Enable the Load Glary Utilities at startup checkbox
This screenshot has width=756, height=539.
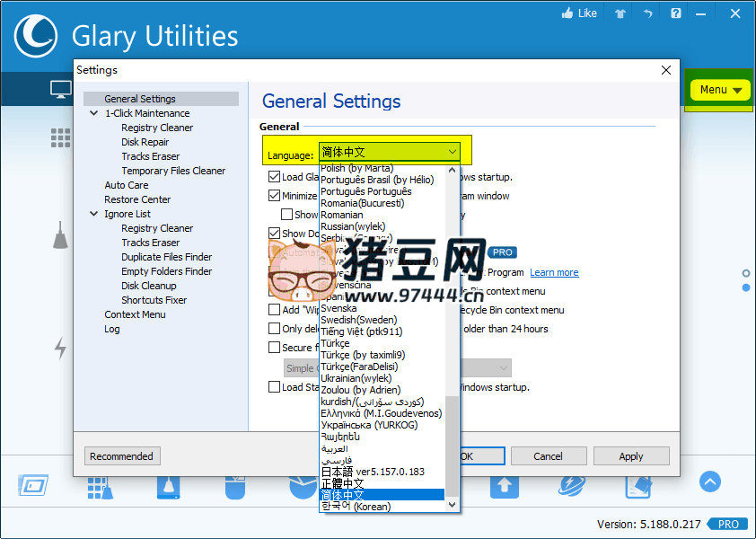[274, 176]
